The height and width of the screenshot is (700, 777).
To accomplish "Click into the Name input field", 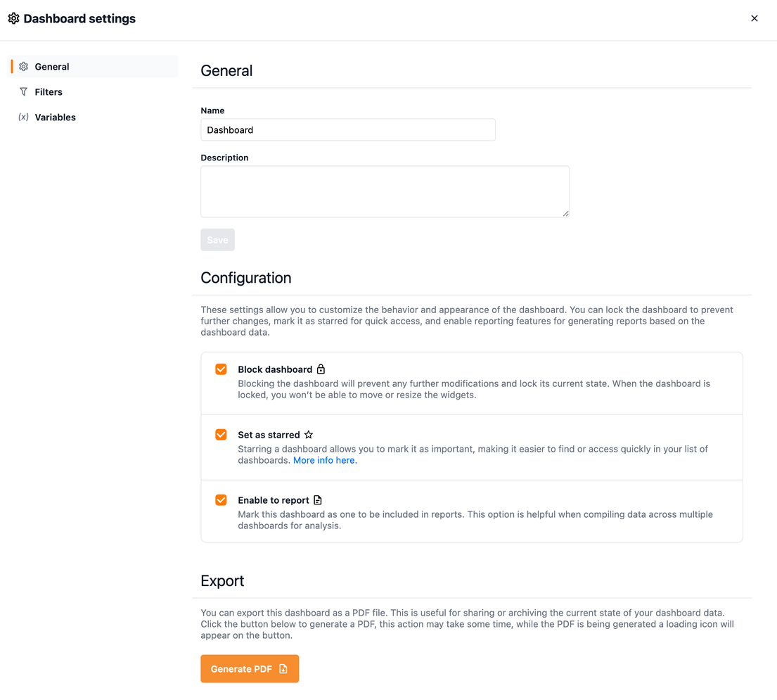I will click(348, 130).
